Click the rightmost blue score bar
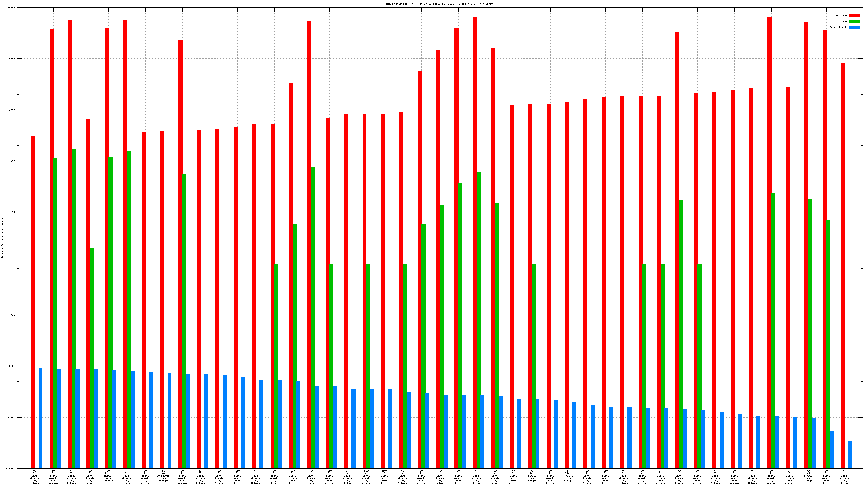Viewport: 868px width, 488px height. (x=850, y=454)
